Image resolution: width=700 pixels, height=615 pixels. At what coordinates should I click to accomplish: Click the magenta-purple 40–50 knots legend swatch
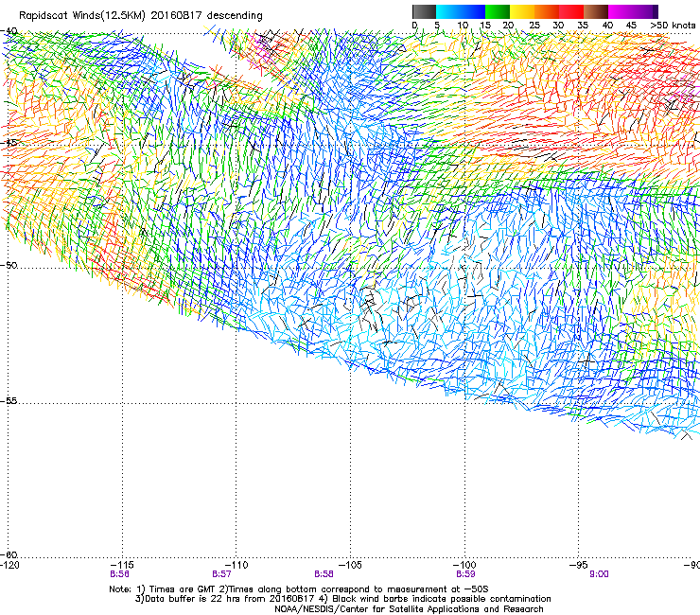coord(633,11)
